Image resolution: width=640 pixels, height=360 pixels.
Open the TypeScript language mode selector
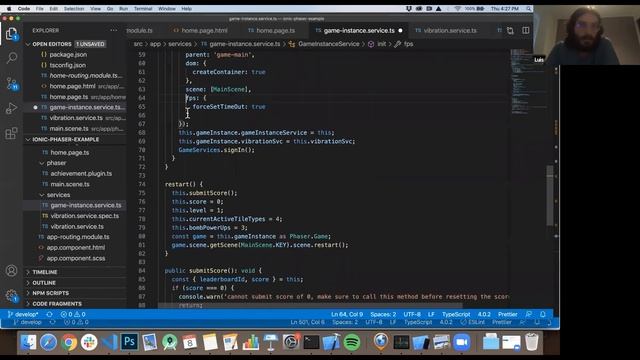point(456,314)
